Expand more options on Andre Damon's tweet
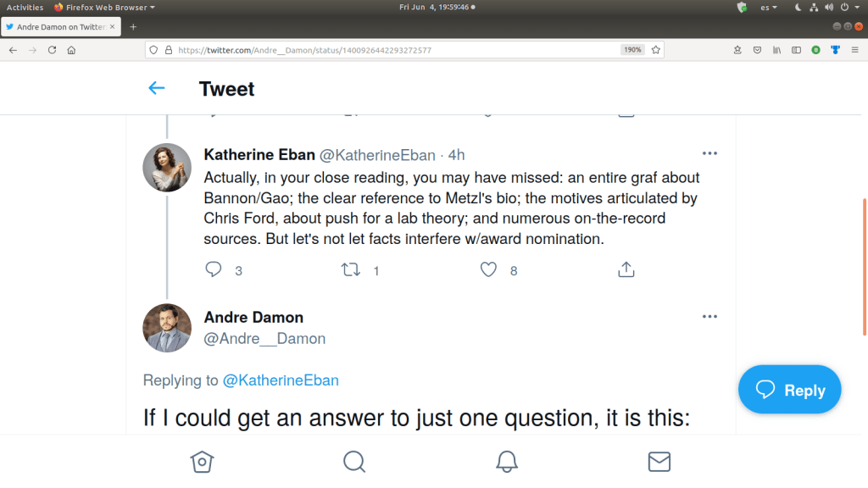This screenshot has width=868, height=488. coord(709,317)
